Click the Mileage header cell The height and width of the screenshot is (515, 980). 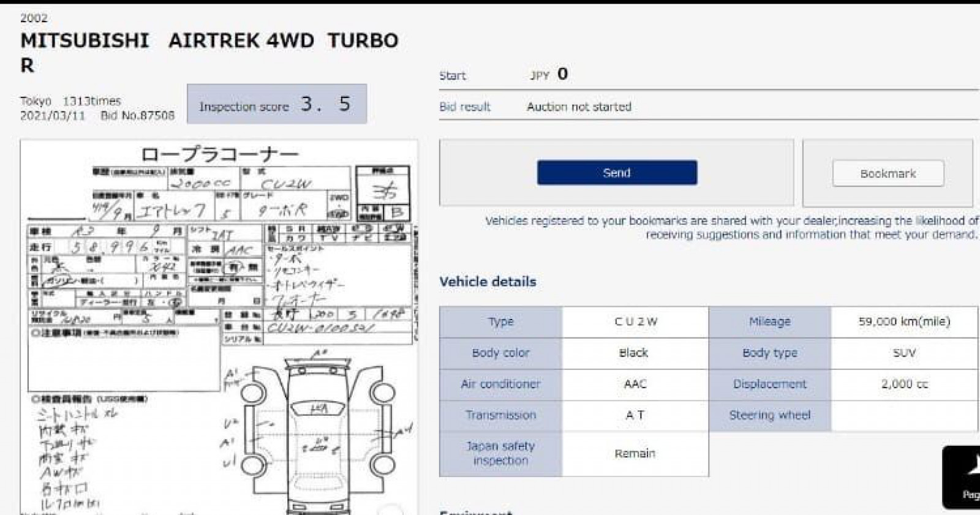coord(770,321)
